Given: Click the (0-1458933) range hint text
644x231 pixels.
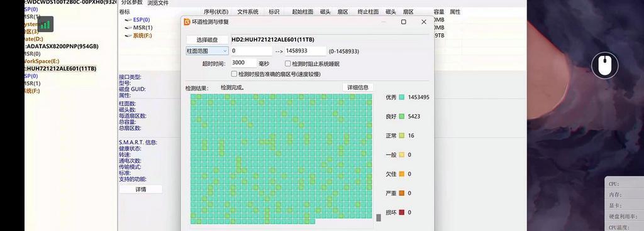Looking at the screenshot, I should pyautogui.click(x=344, y=51).
